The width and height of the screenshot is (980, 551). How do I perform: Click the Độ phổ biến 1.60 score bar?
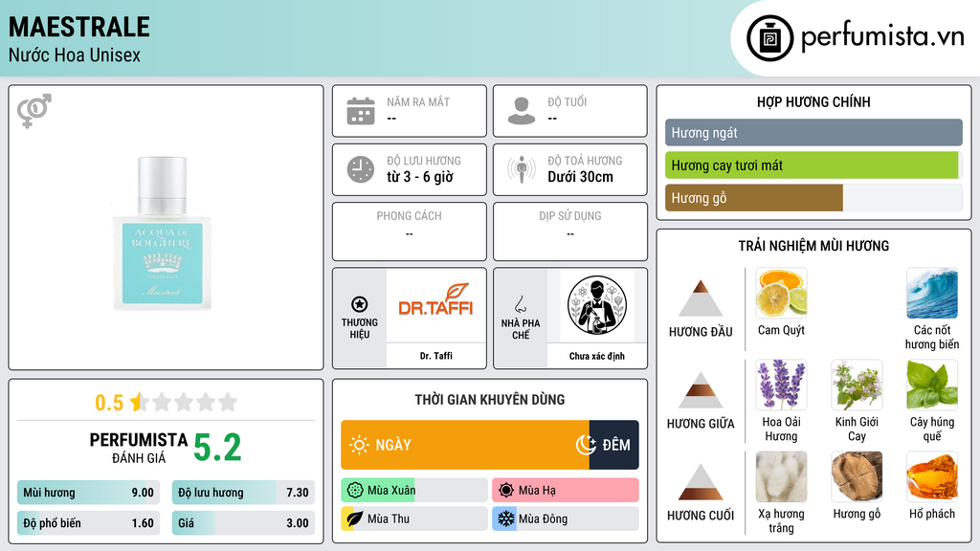click(89, 523)
